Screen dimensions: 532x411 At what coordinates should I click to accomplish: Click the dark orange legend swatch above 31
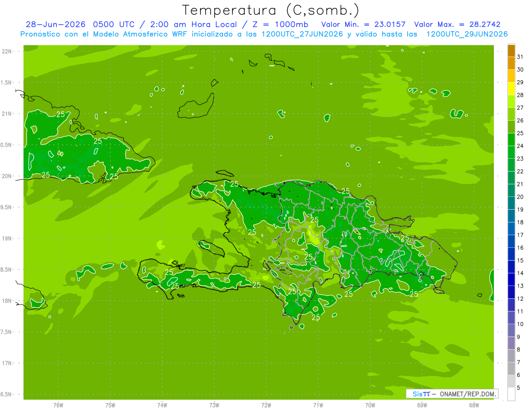tap(511, 51)
